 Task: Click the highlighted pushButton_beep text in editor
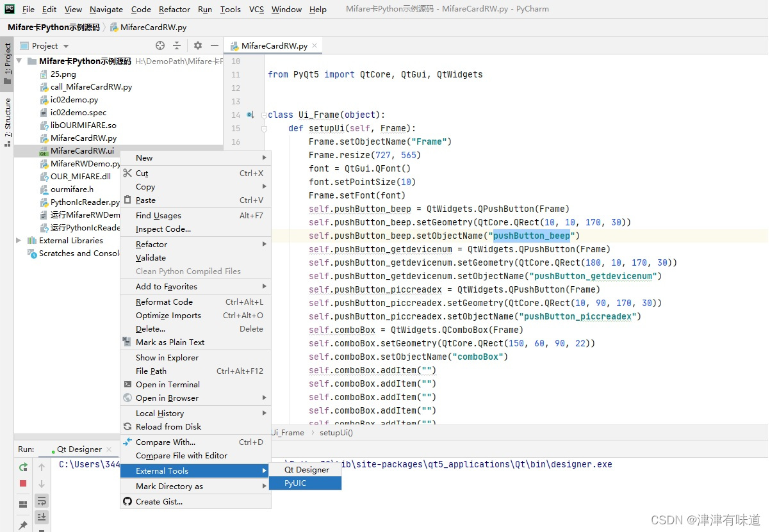pos(531,236)
